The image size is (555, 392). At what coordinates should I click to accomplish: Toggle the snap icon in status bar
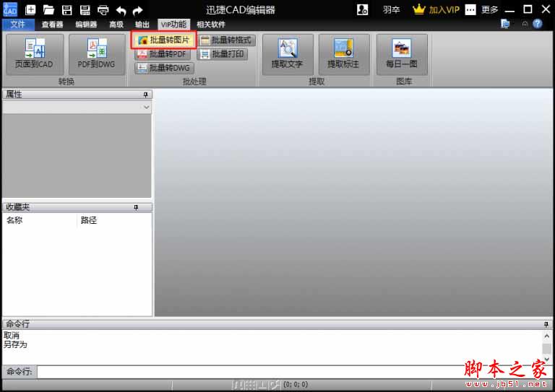[x=238, y=385]
